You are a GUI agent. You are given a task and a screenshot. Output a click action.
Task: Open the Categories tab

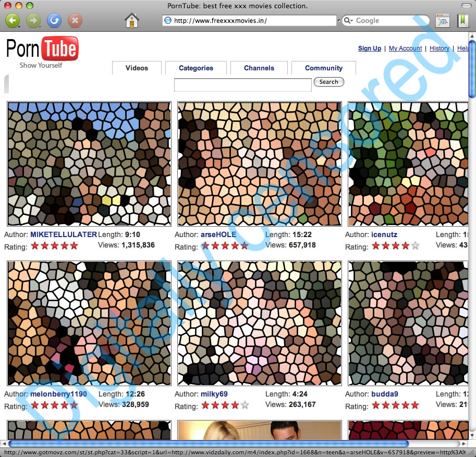[x=196, y=68]
